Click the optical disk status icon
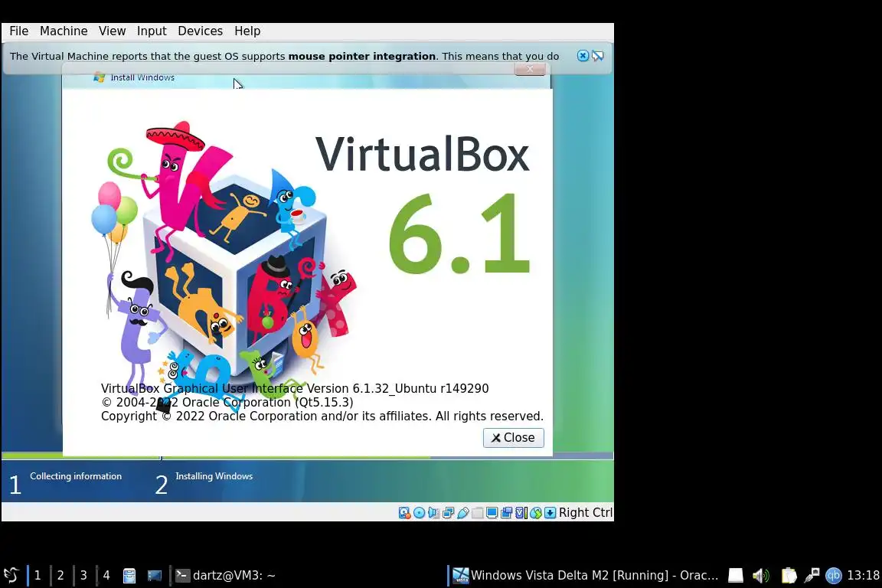The width and height of the screenshot is (882, 588). [419, 513]
